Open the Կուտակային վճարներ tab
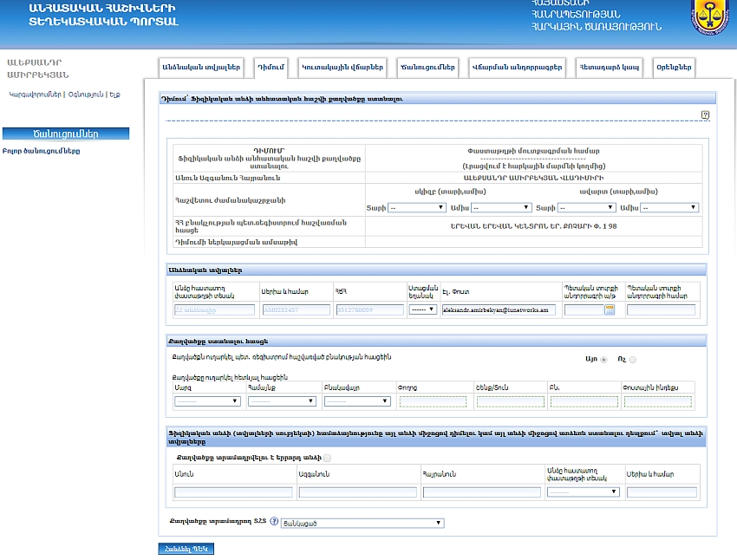The width and height of the screenshot is (737, 560). tap(342, 67)
